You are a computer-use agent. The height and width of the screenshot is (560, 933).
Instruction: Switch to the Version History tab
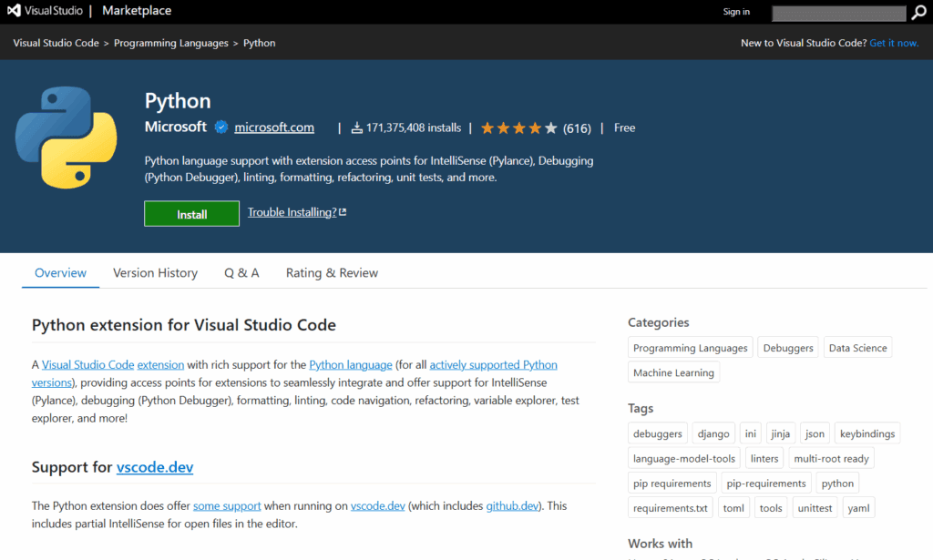(155, 273)
